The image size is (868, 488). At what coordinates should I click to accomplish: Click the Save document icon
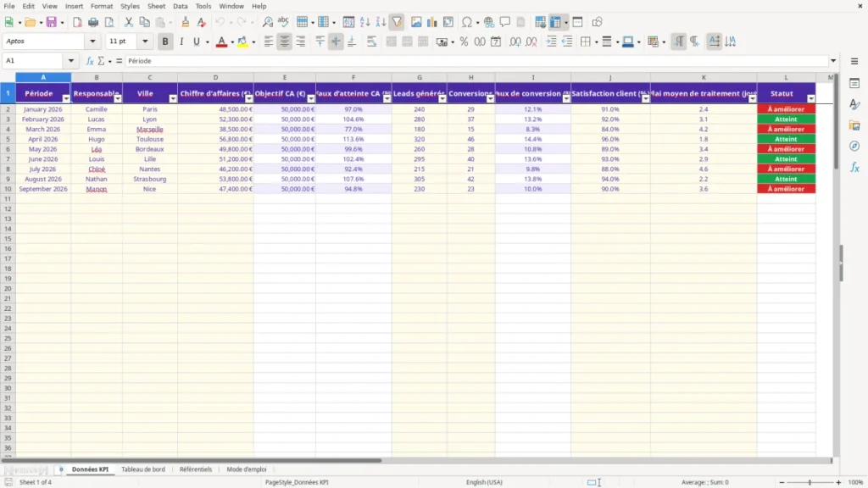pos(51,22)
